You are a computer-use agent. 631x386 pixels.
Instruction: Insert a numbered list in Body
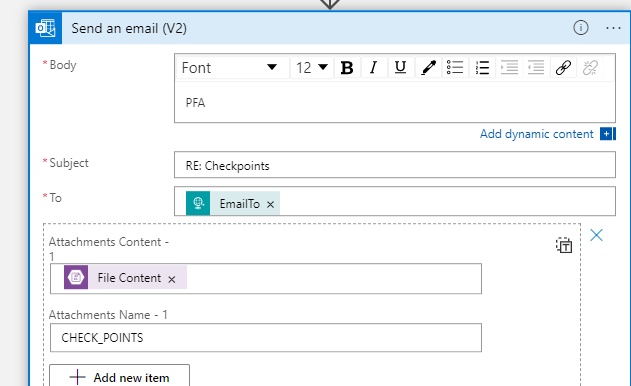click(482, 67)
